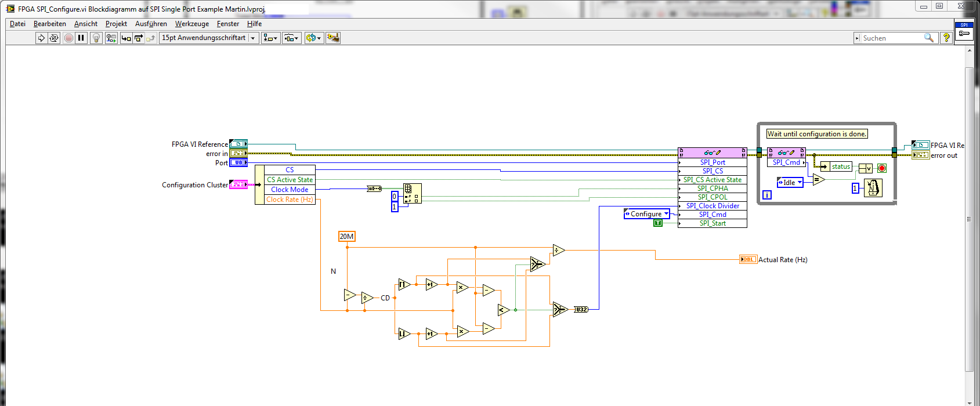
Task: Click the Run arrow button
Action: pos(41,38)
